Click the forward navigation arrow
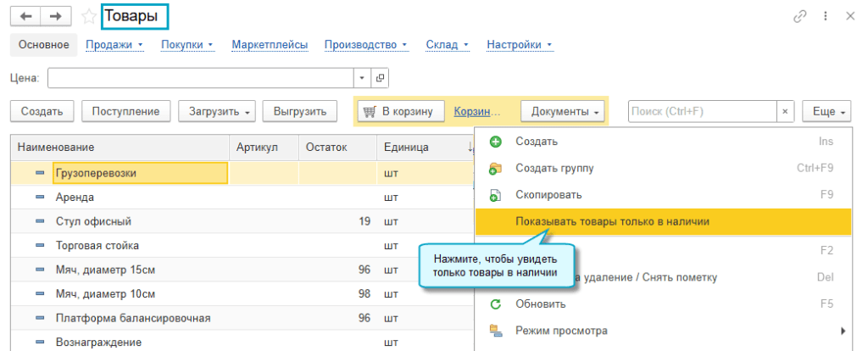Screen dimensions: 868x351 56,16
